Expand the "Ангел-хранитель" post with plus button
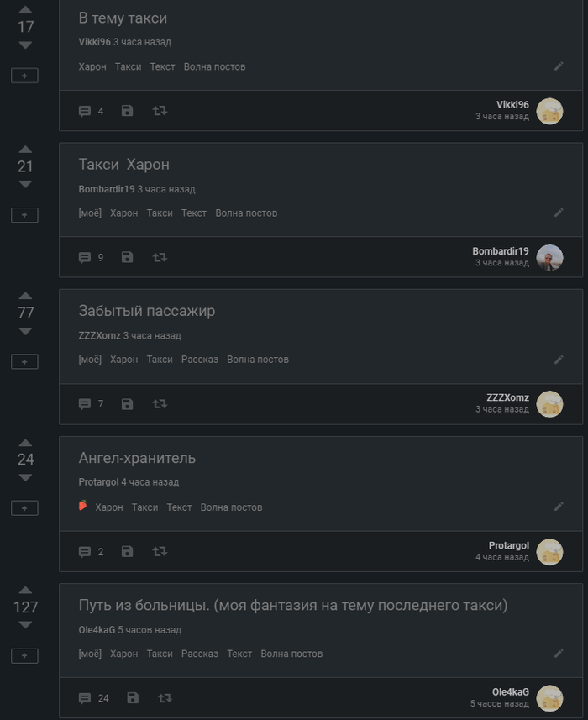Screen dimensions: 588x720 coord(24,508)
